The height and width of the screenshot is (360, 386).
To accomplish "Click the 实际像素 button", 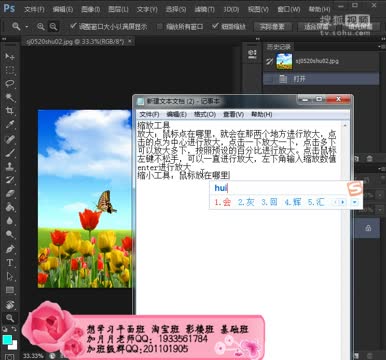I will (272, 27).
